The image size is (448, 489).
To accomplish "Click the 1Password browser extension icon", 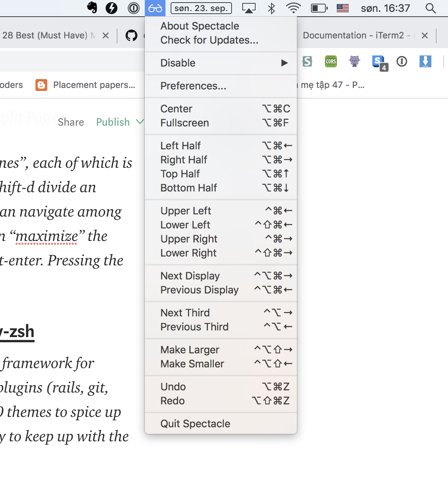I will pos(402,61).
